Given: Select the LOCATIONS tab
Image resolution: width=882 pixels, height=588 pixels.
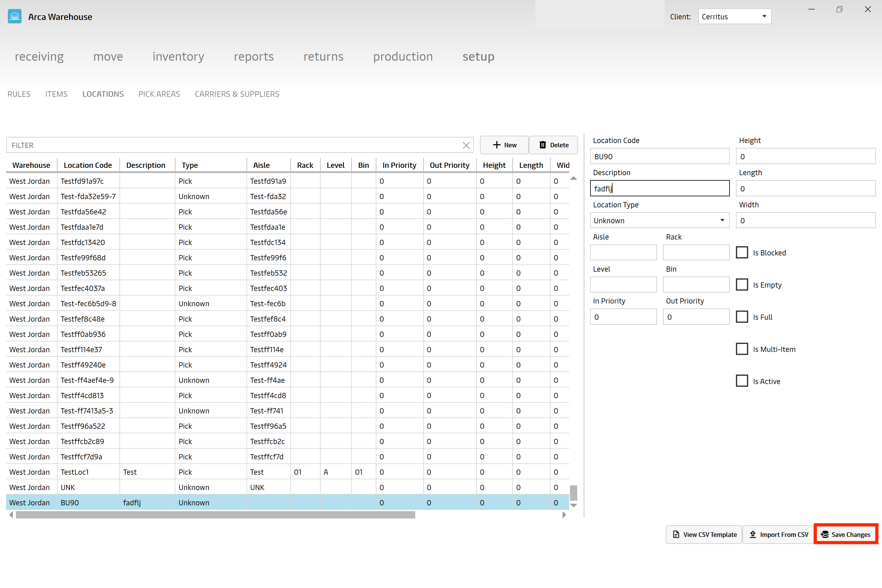Looking at the screenshot, I should pyautogui.click(x=103, y=94).
